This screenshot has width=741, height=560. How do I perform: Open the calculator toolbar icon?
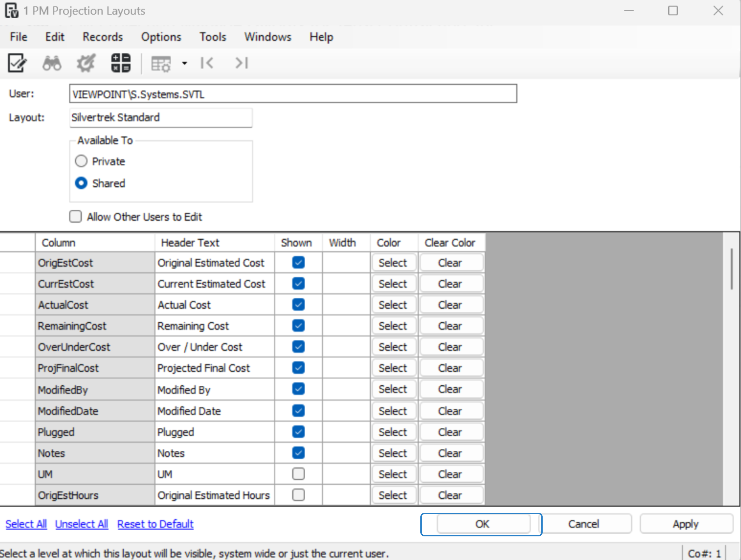tap(121, 63)
